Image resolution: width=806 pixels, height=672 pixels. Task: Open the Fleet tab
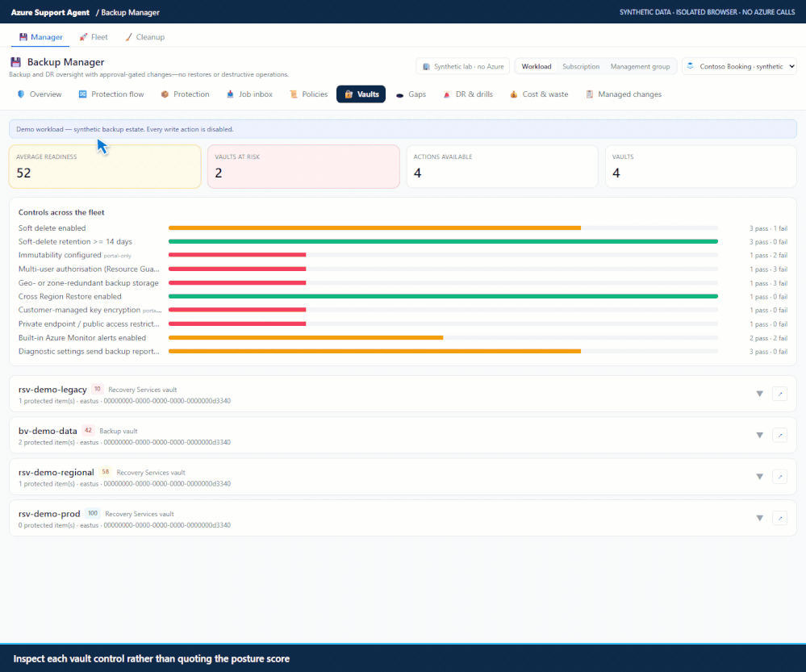(x=94, y=37)
